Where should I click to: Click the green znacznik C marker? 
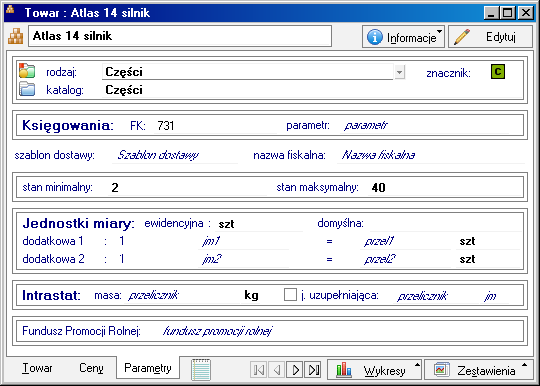pyautogui.click(x=498, y=72)
